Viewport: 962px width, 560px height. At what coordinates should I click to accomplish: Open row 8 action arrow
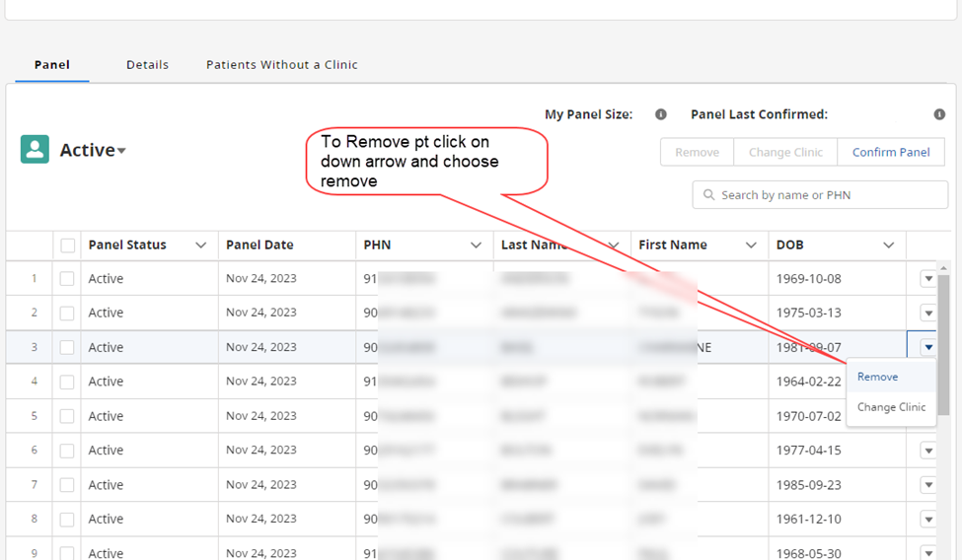(x=927, y=519)
